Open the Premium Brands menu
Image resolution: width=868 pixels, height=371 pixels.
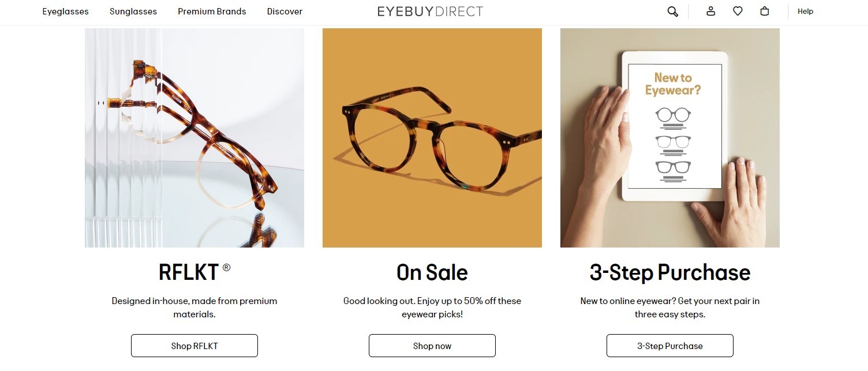pyautogui.click(x=212, y=11)
